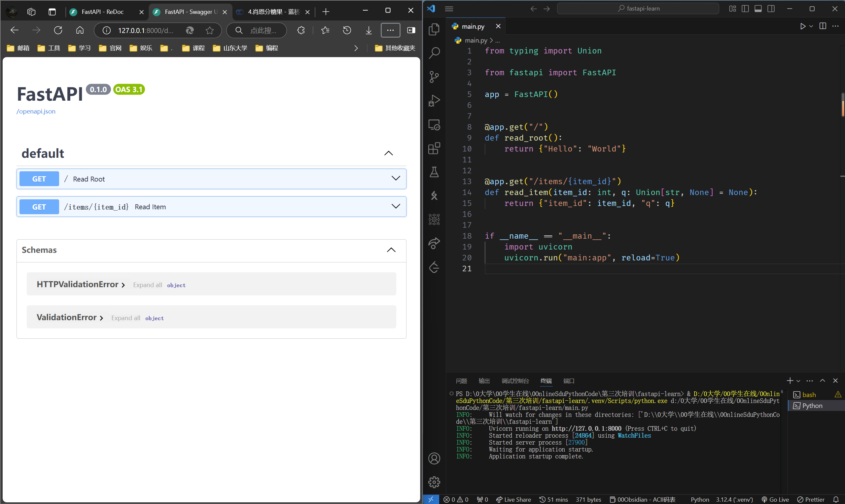This screenshot has height=504, width=845.
Task: Click the Run Python File play button
Action: pos(802,26)
